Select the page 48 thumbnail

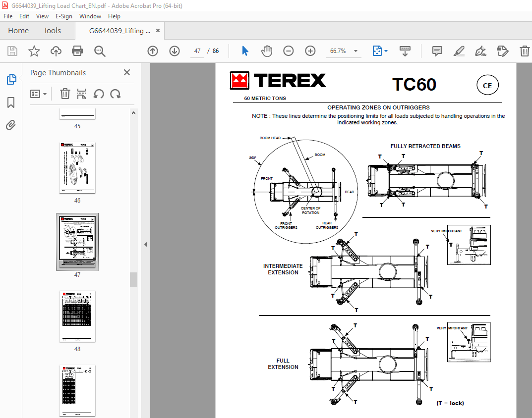coord(77,315)
